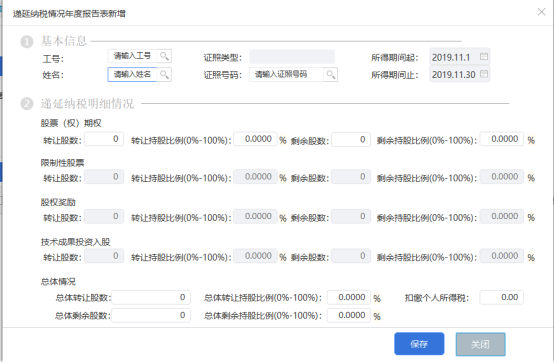Click 转让股数 field under 技术成果投资入股
Viewport: 554px width, 363px height.
tap(104, 256)
